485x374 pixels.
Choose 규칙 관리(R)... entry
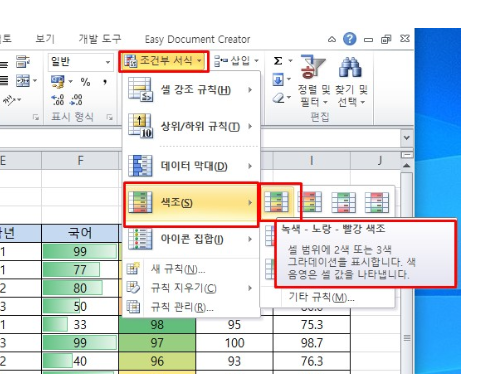click(x=191, y=307)
